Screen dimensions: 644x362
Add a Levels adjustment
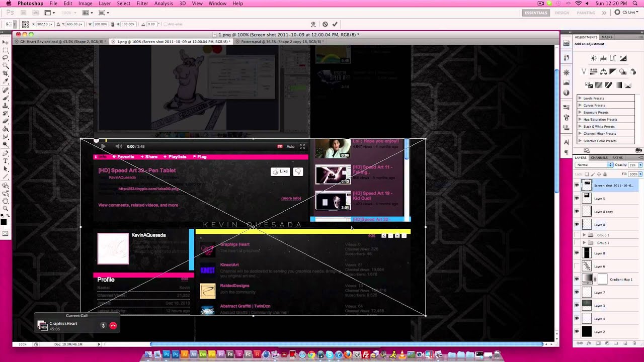pos(603,58)
